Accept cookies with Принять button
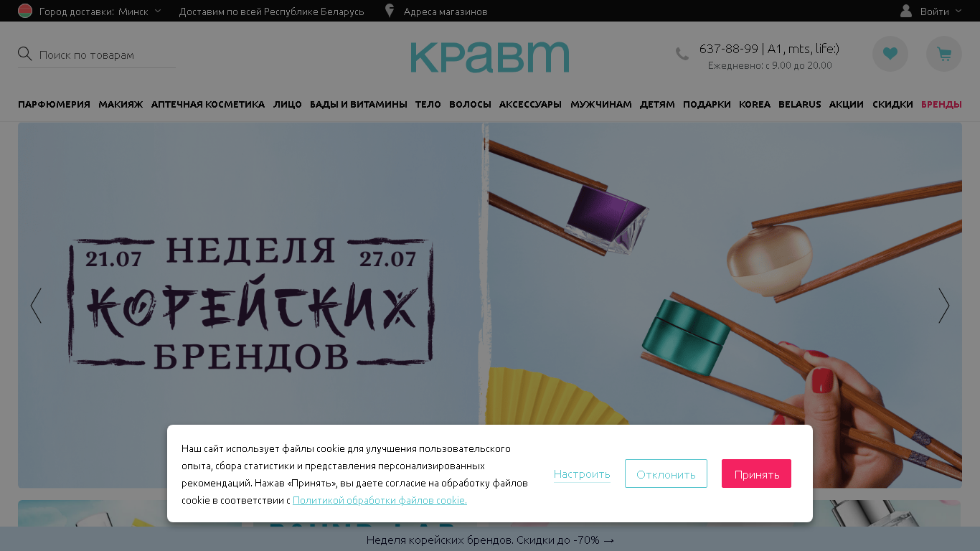 pyautogui.click(x=756, y=474)
